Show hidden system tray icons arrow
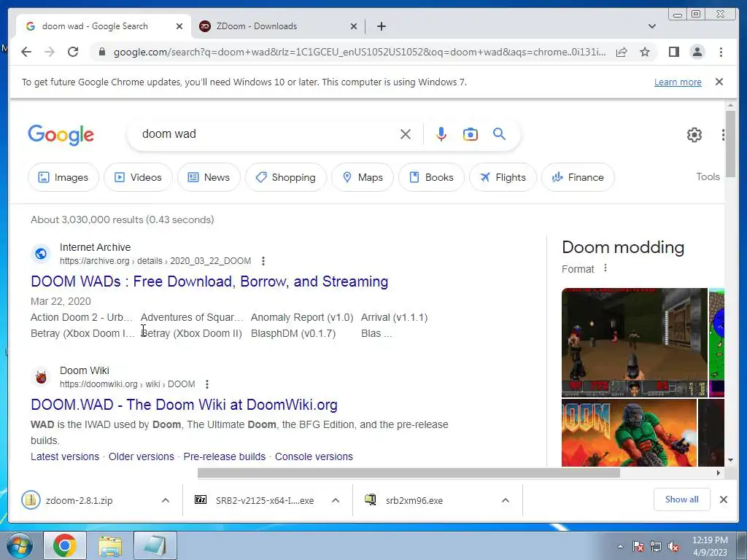 [620, 546]
